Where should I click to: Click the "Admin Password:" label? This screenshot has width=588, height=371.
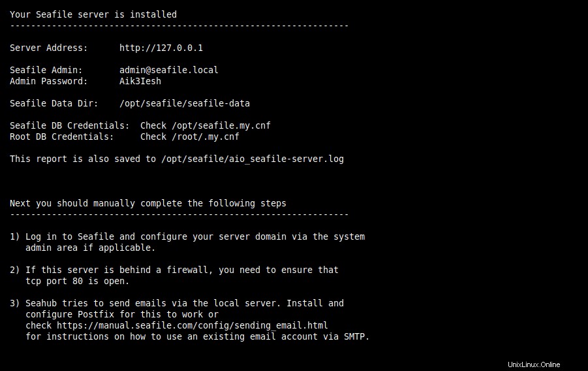48,81
